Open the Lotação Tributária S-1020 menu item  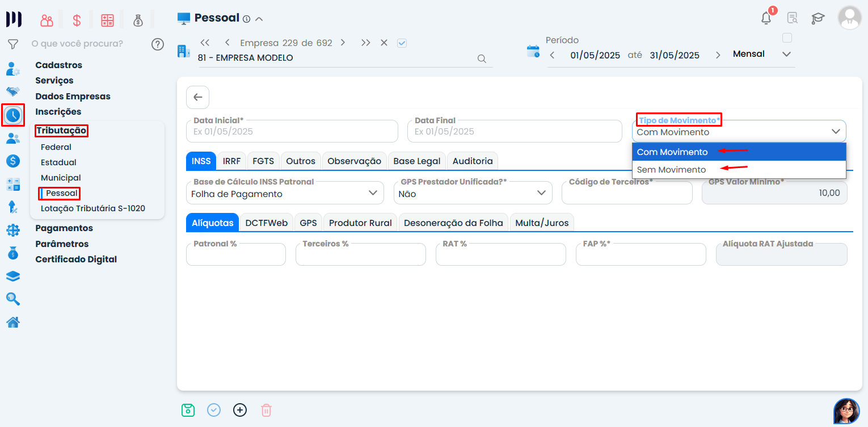93,208
